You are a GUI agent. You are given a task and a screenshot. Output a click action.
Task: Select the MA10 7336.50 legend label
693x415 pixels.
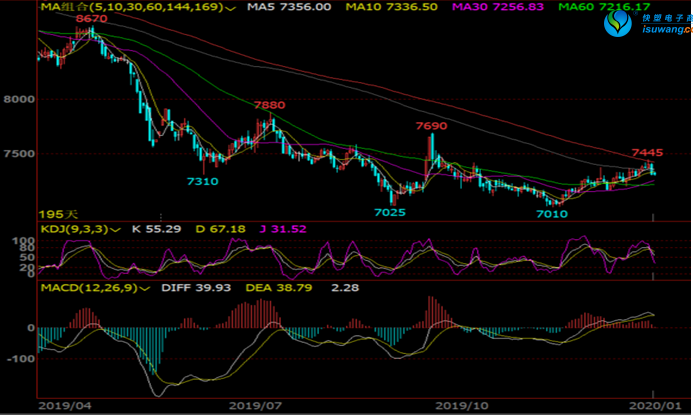[x=390, y=7]
